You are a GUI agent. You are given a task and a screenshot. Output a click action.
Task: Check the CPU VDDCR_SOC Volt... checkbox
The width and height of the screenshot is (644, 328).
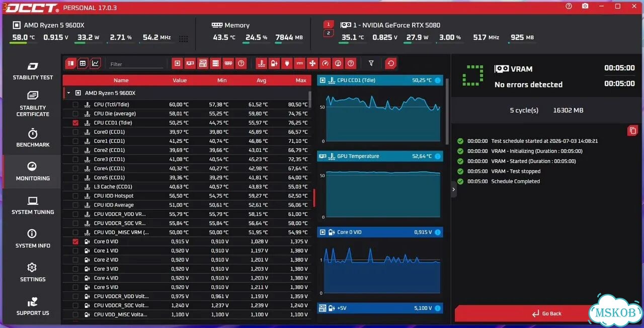pos(75,305)
